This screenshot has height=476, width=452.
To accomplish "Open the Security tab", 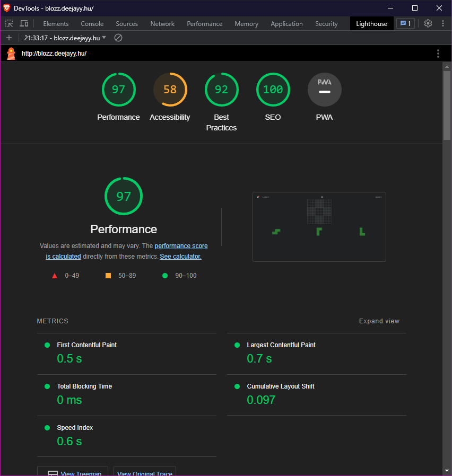I will 326,24.
